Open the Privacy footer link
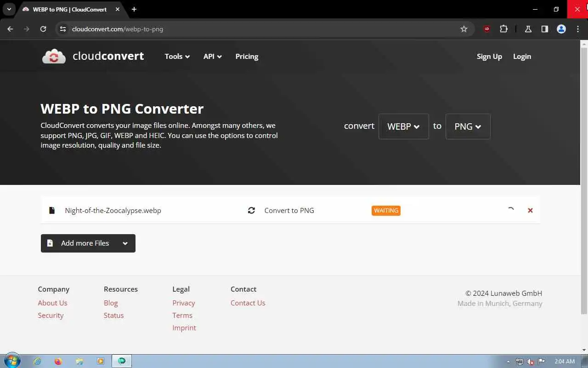The width and height of the screenshot is (588, 368). click(x=184, y=303)
